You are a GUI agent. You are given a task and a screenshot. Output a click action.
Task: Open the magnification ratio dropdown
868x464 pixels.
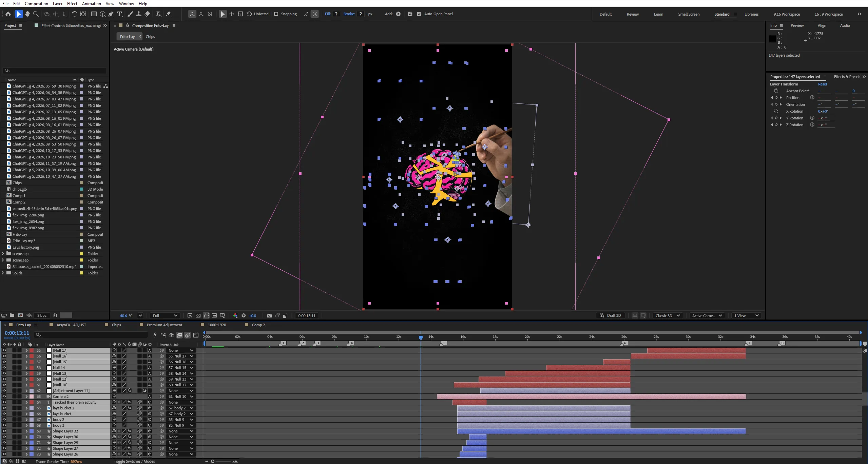point(140,315)
